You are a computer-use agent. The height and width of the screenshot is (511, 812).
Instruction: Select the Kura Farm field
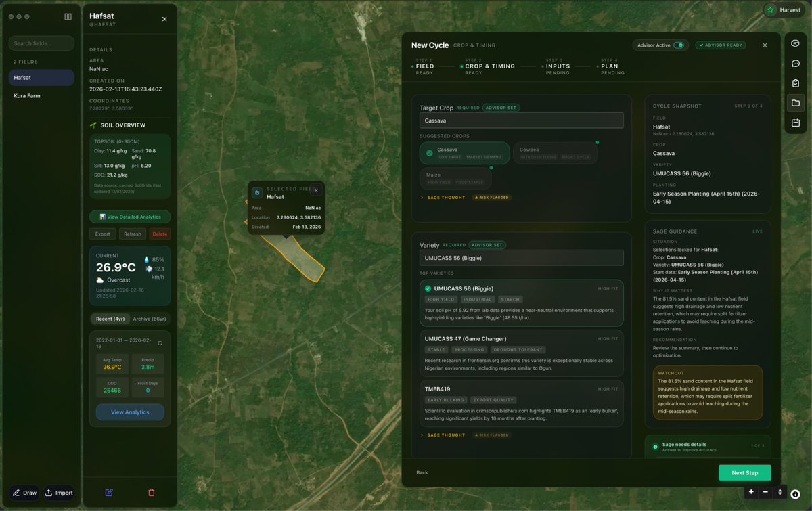click(41, 96)
